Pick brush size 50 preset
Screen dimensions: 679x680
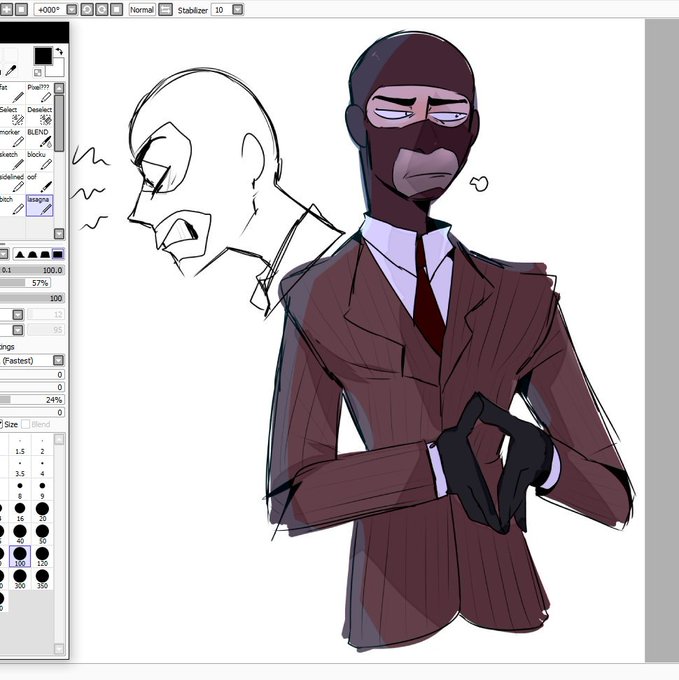[42, 534]
